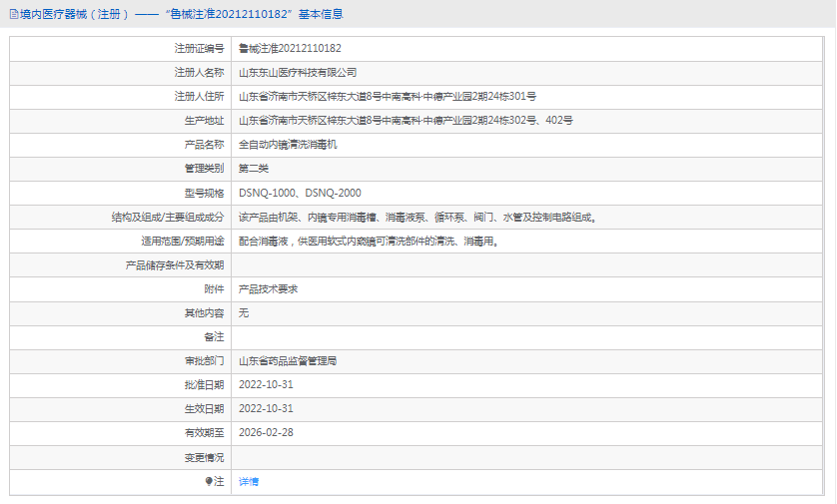This screenshot has height=504, width=837.
Task: Click the 注册人住所 label
Action: [199, 97]
